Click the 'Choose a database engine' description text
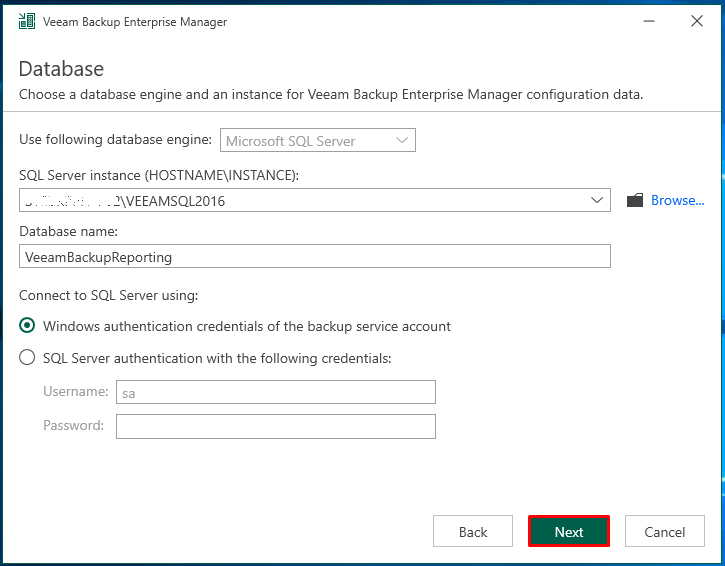This screenshot has width=725, height=566. coord(331,95)
